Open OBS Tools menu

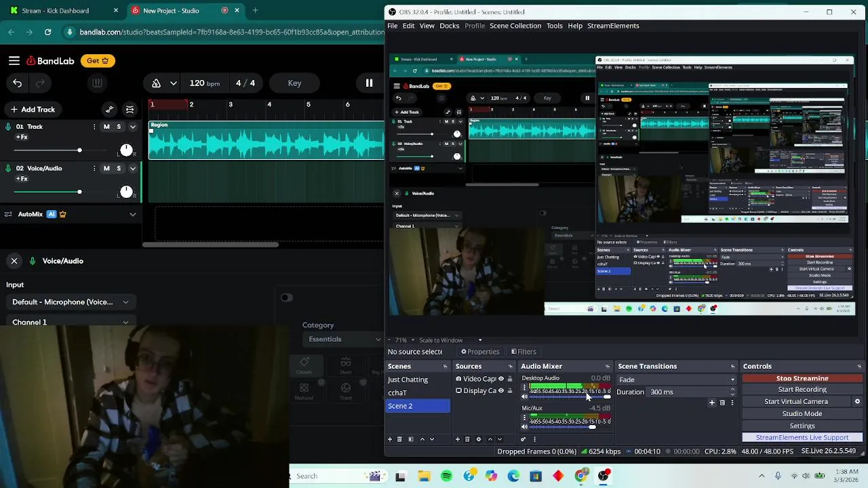tap(555, 26)
